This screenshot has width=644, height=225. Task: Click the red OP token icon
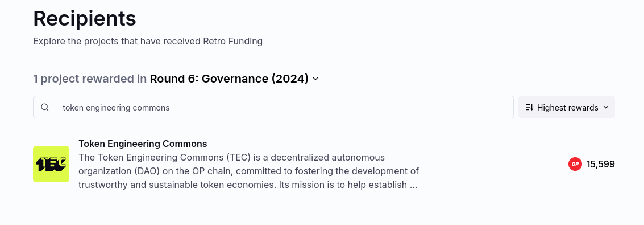[x=575, y=164]
